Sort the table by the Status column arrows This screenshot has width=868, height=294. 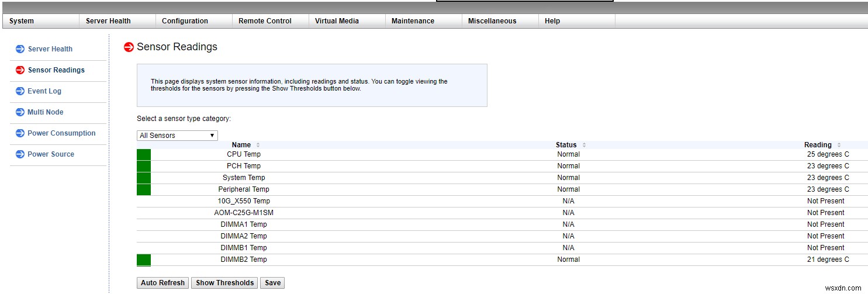[584, 145]
